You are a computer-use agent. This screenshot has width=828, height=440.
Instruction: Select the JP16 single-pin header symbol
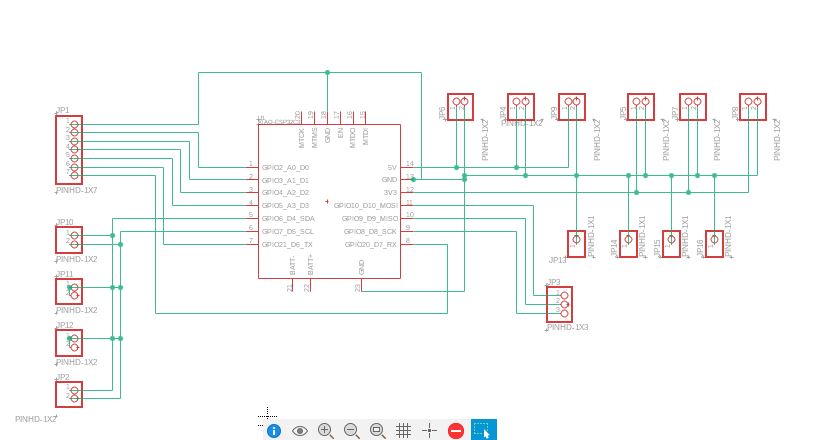click(x=714, y=244)
